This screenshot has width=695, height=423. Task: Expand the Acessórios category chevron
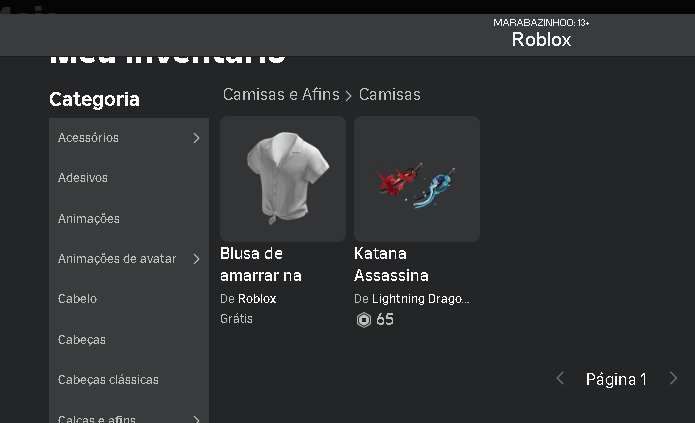coord(196,138)
